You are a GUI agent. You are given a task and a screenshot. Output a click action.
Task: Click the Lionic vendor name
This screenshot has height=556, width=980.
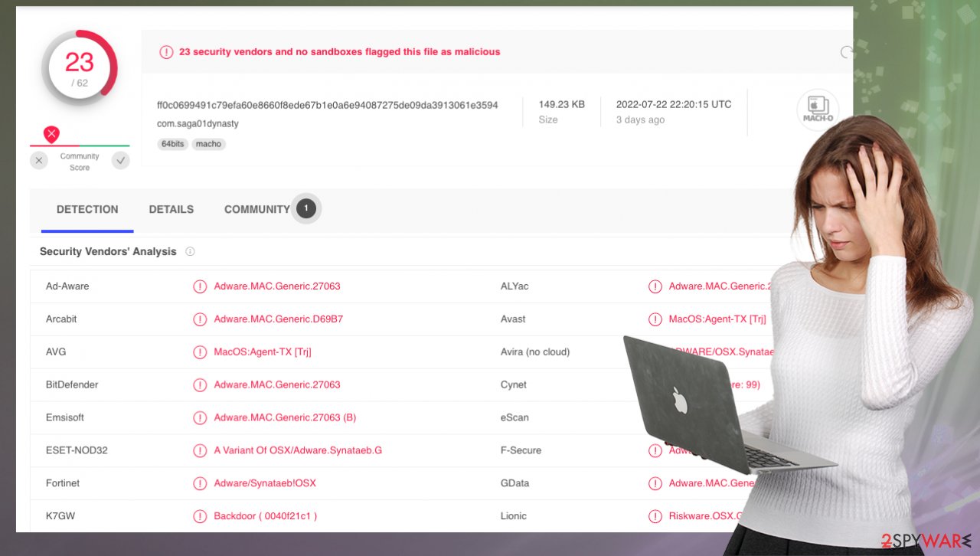[x=514, y=516]
